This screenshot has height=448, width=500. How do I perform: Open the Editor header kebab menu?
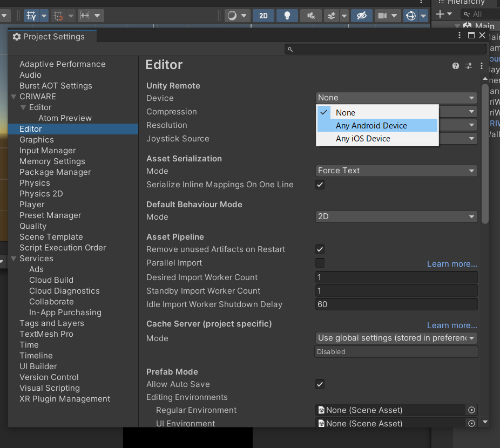point(482,66)
